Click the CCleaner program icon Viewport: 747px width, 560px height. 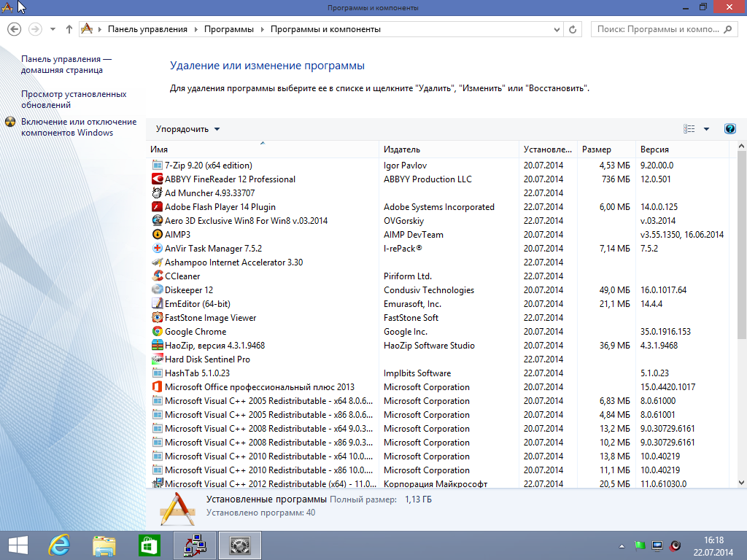158,276
